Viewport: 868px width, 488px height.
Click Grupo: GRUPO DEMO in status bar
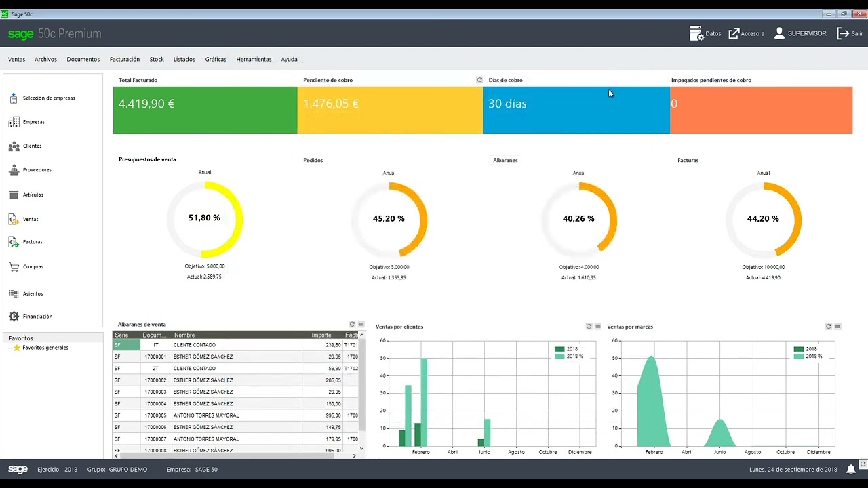pyautogui.click(x=117, y=470)
